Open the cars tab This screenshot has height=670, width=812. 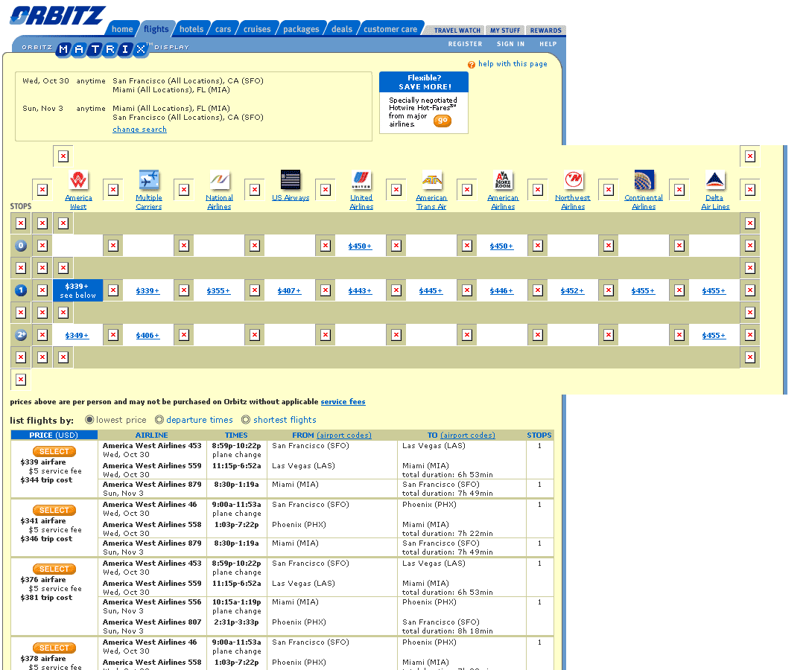(x=223, y=29)
